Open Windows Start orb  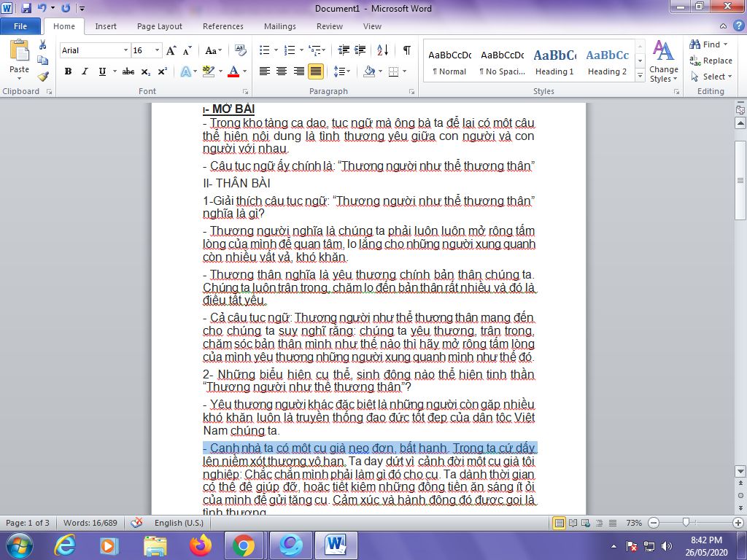(19, 545)
